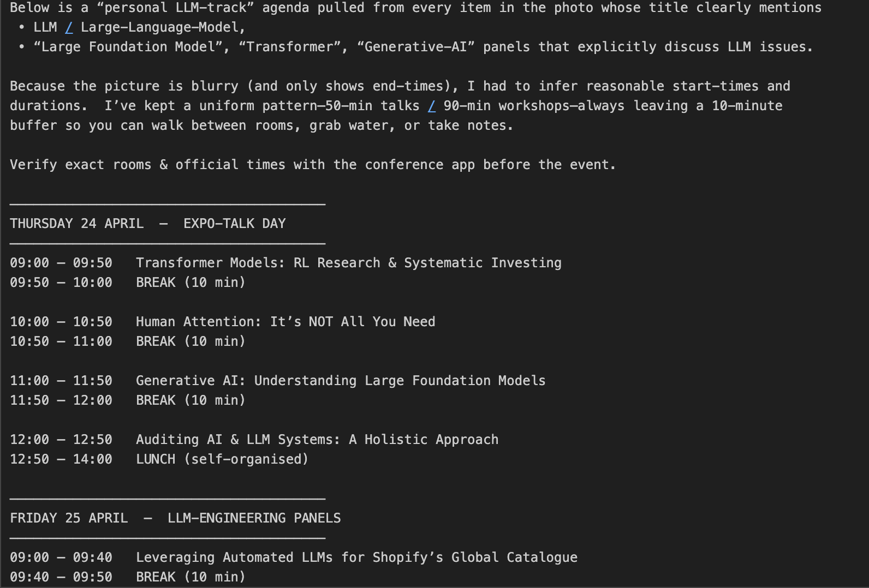Click the LLM-ENGINEERING PANELS text
The image size is (869, 588).
click(254, 518)
